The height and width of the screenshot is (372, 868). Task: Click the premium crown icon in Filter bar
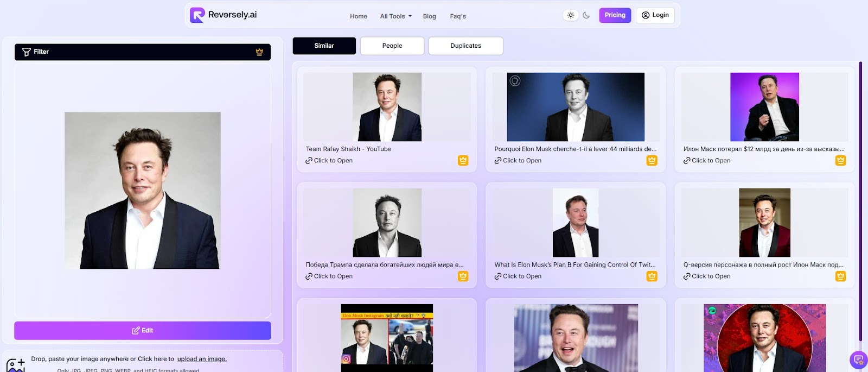pos(259,52)
